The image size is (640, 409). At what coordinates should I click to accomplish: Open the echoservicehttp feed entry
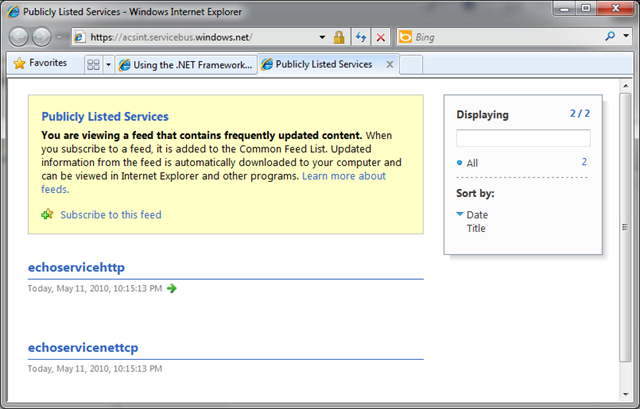(76, 266)
